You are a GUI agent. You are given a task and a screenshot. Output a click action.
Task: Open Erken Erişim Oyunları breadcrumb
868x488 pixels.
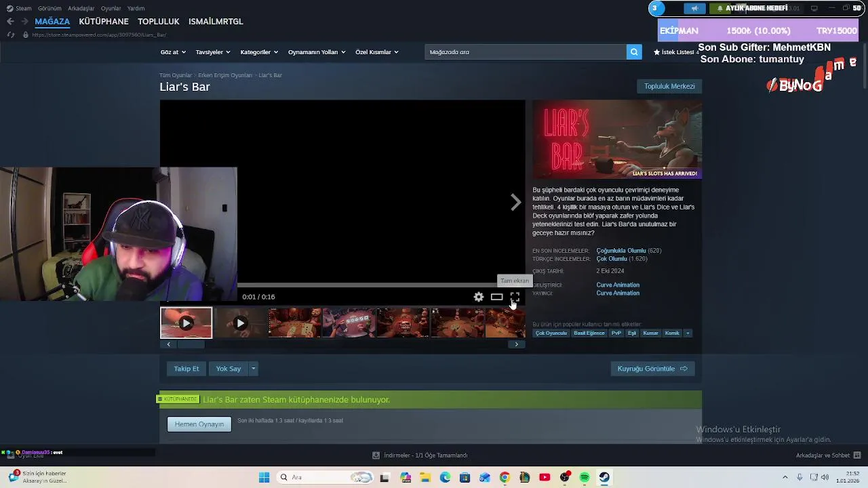(225, 75)
